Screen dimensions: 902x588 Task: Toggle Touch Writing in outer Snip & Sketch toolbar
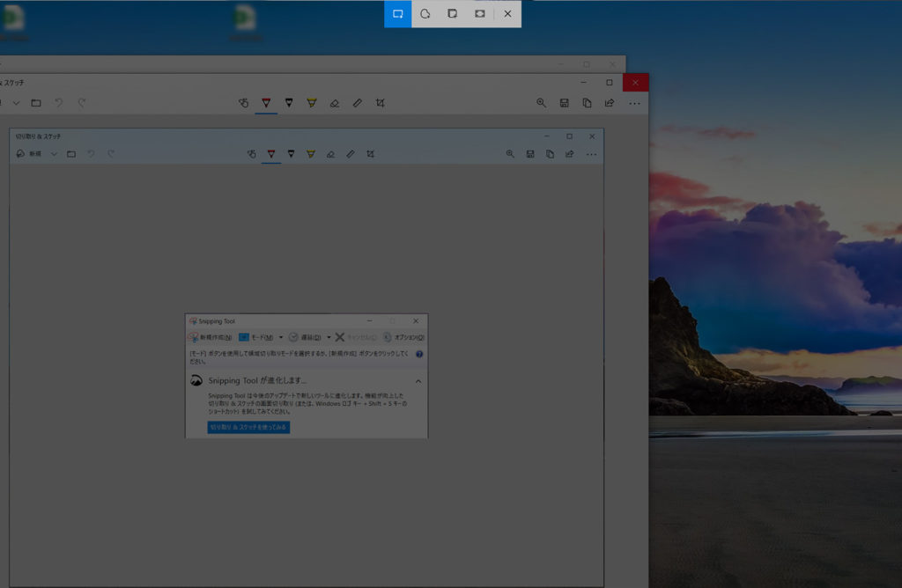[x=243, y=103]
